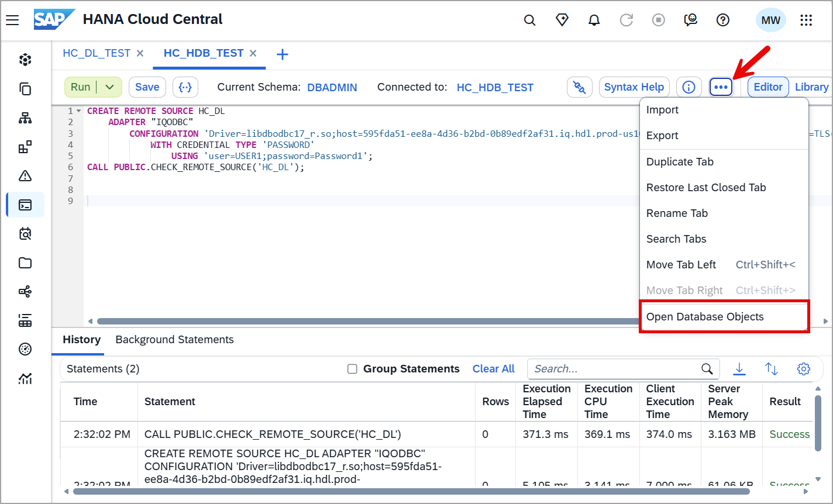Collapse code fold arrow at line 1

pos(78,111)
